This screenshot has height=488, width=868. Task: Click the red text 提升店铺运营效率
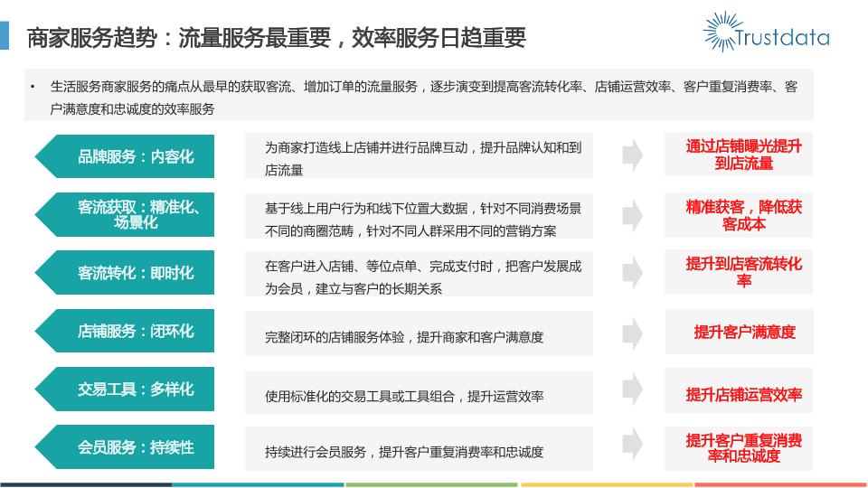point(743,395)
